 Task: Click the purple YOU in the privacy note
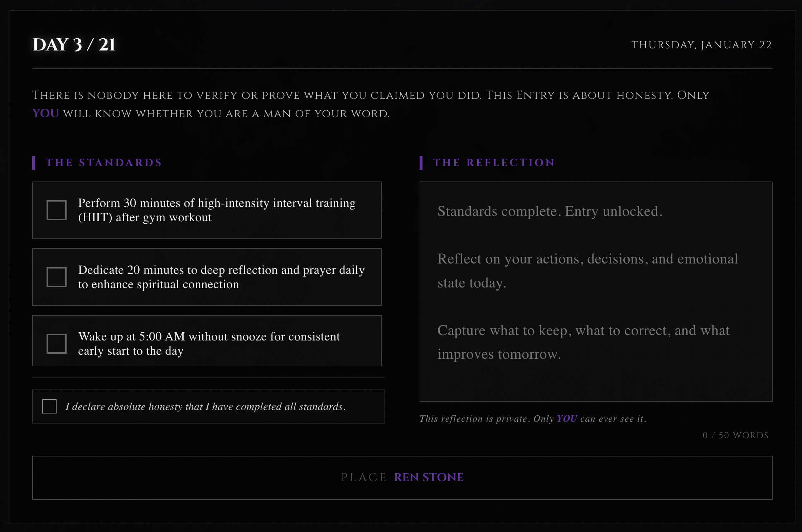point(567,419)
